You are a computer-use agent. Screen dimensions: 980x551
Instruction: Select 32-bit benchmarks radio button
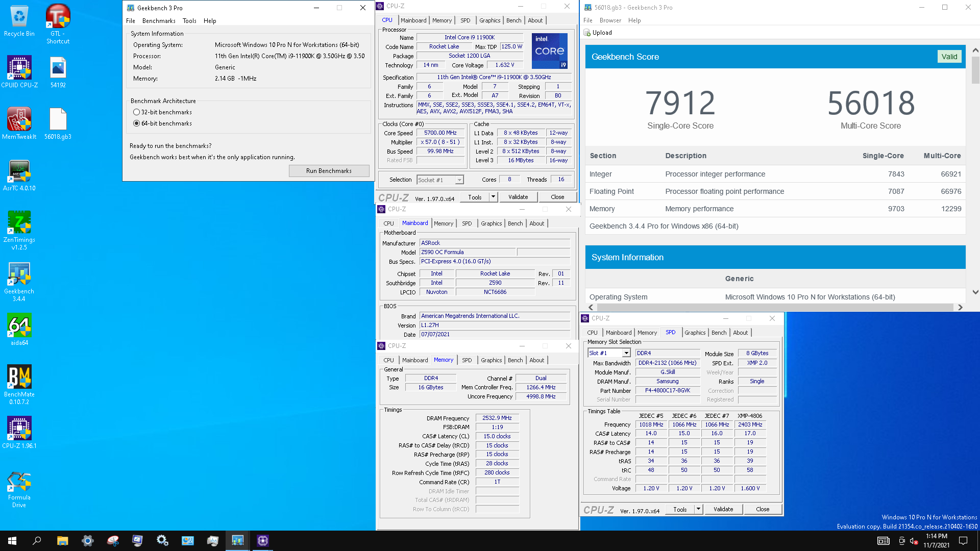point(136,112)
